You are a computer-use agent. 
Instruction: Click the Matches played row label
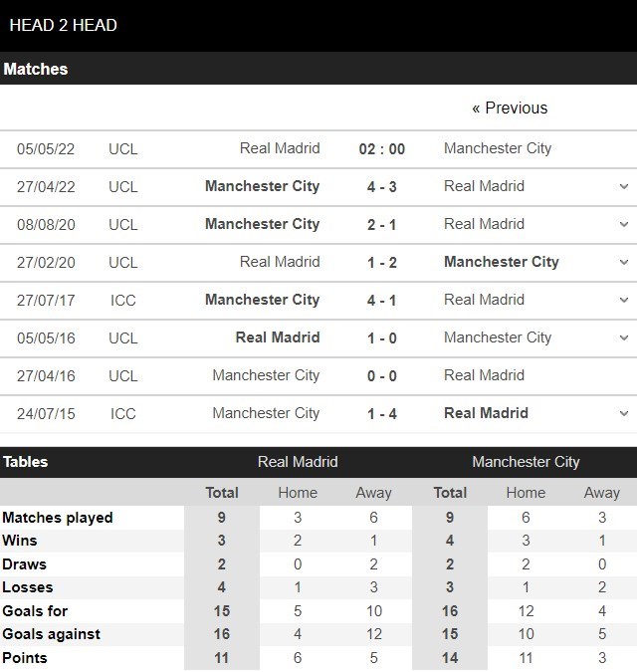click(x=58, y=518)
